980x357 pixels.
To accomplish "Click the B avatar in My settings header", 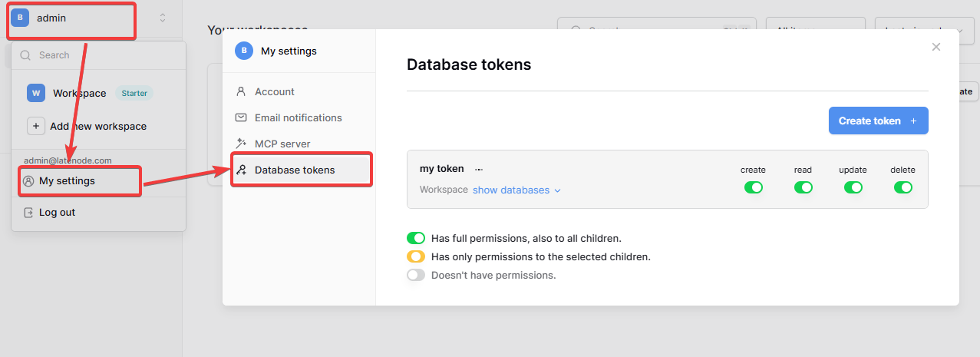I will (244, 51).
